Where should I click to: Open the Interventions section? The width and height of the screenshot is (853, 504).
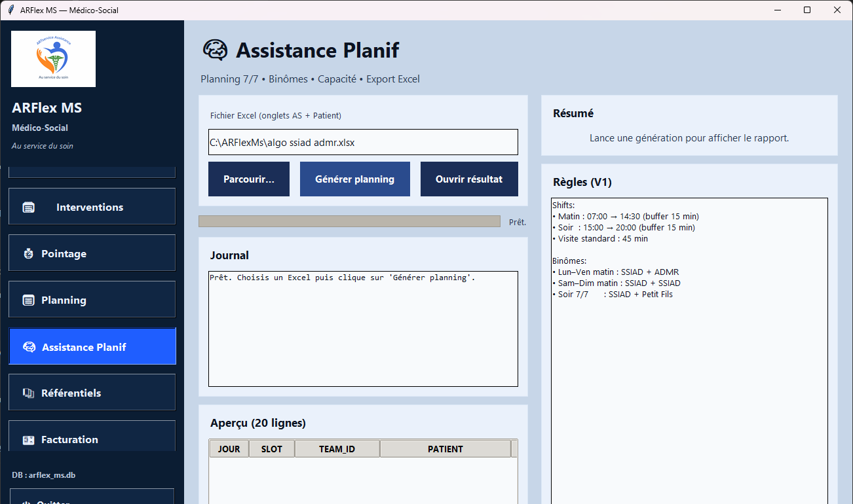(92, 206)
